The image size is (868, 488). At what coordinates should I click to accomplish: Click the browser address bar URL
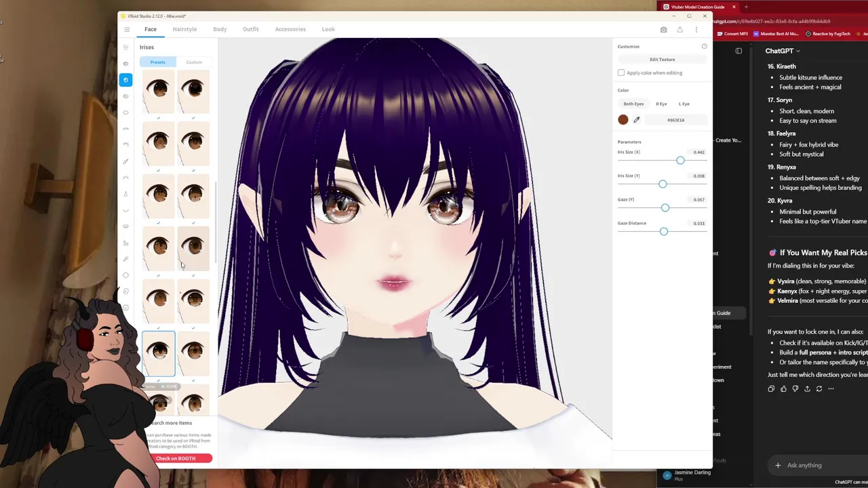772,21
